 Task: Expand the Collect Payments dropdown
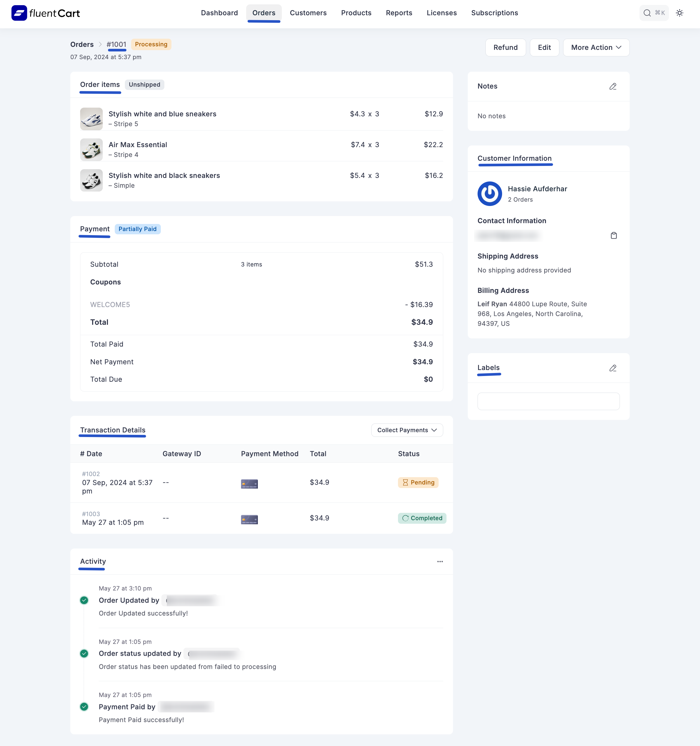tap(407, 430)
